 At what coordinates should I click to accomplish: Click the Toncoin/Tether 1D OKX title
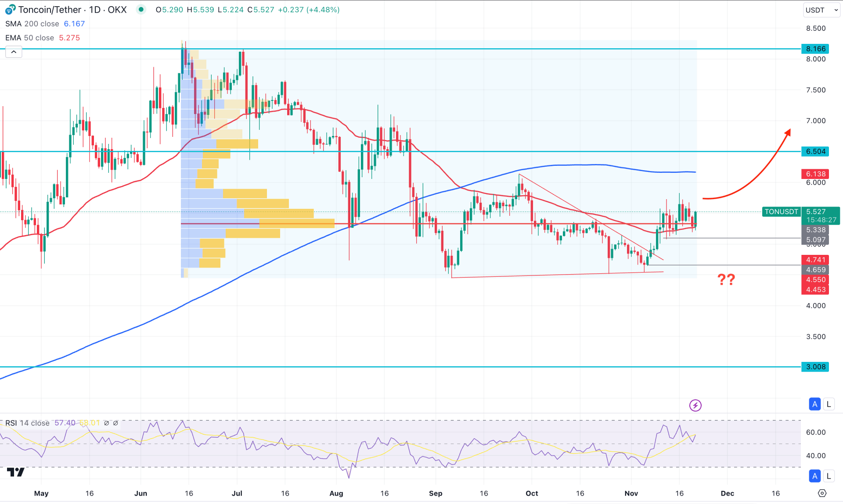(x=72, y=10)
